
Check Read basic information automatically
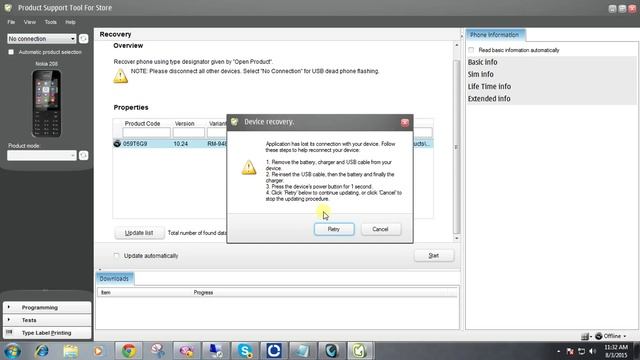pyautogui.click(x=471, y=50)
